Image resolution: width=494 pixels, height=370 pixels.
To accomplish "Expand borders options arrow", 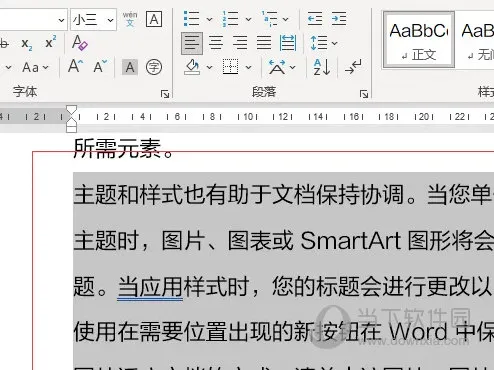I will point(248,67).
